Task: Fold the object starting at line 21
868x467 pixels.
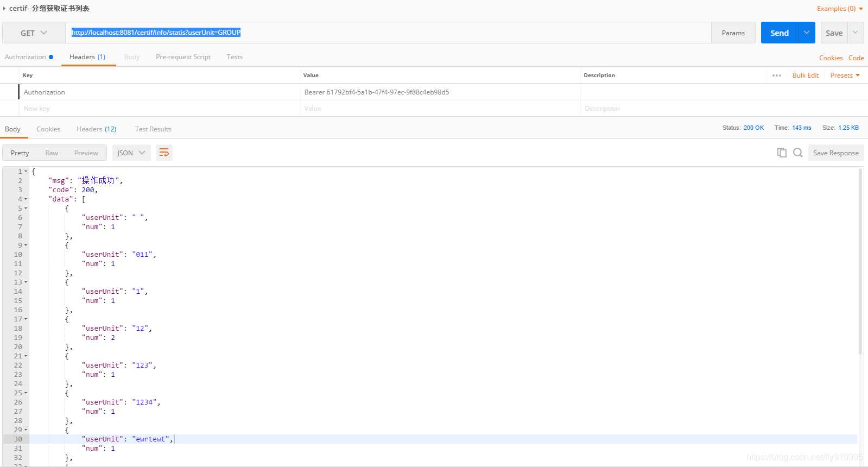Action: [26, 356]
